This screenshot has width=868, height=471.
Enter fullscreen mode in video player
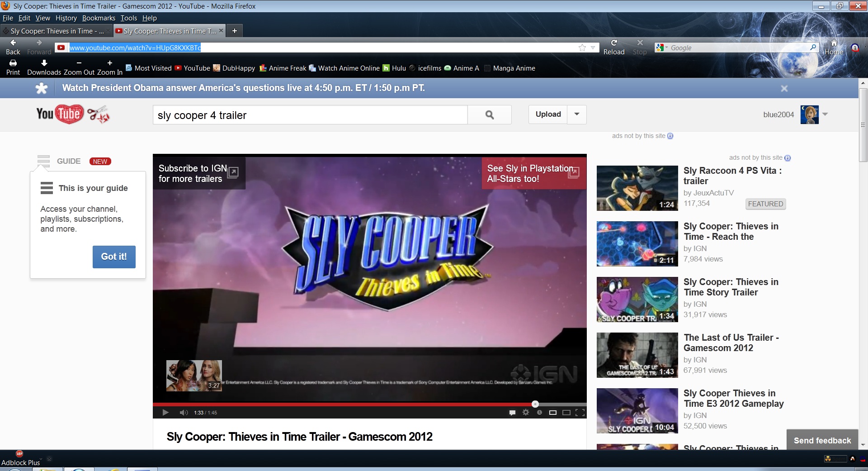point(580,412)
